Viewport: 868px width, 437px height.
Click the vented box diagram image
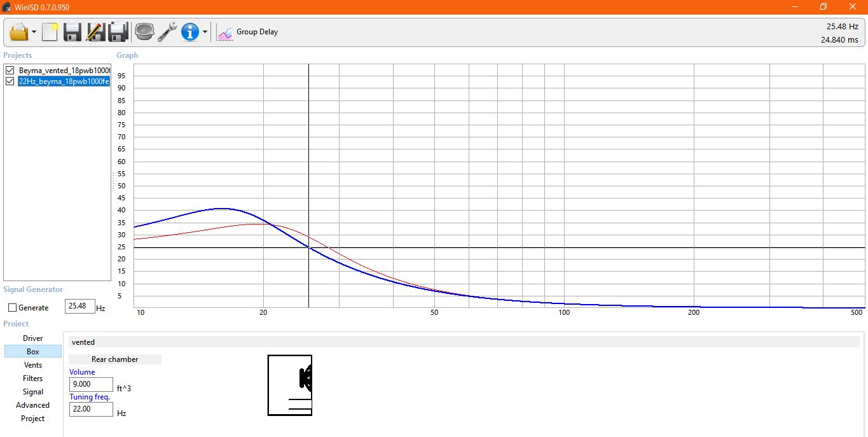click(x=290, y=385)
